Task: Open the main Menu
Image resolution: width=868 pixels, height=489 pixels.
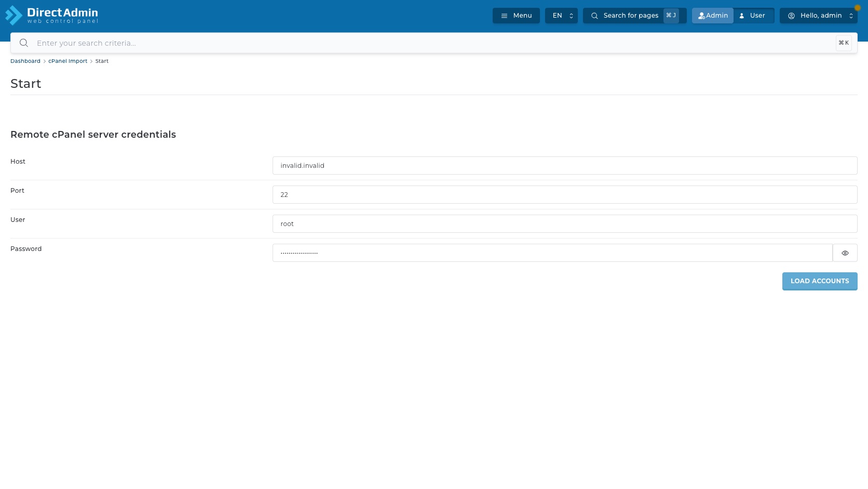Action: pyautogui.click(x=516, y=16)
